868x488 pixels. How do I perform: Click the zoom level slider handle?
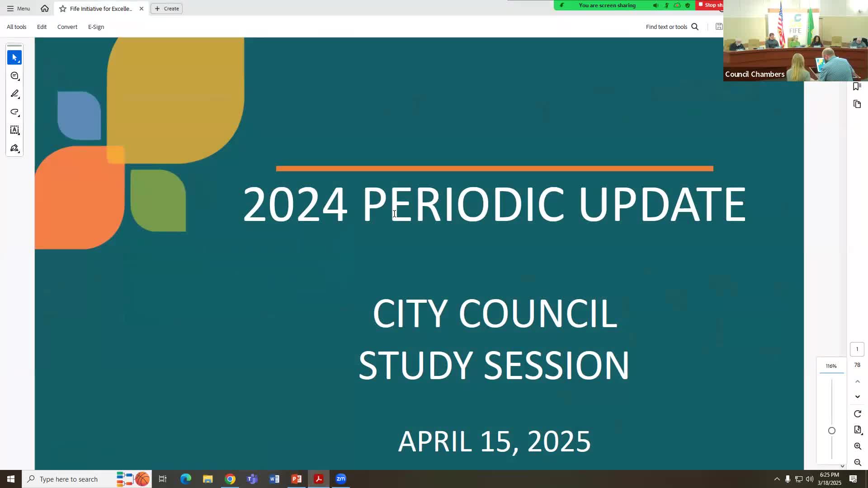pyautogui.click(x=831, y=431)
